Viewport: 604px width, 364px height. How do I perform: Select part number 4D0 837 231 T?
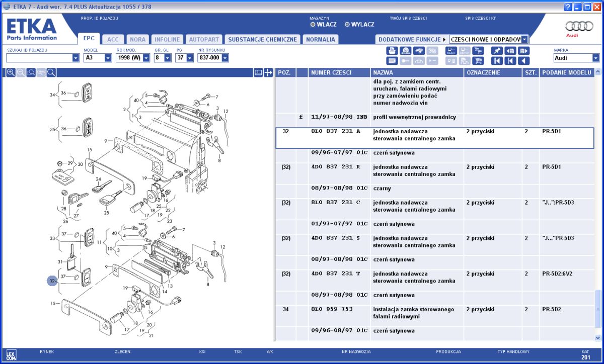336,274
